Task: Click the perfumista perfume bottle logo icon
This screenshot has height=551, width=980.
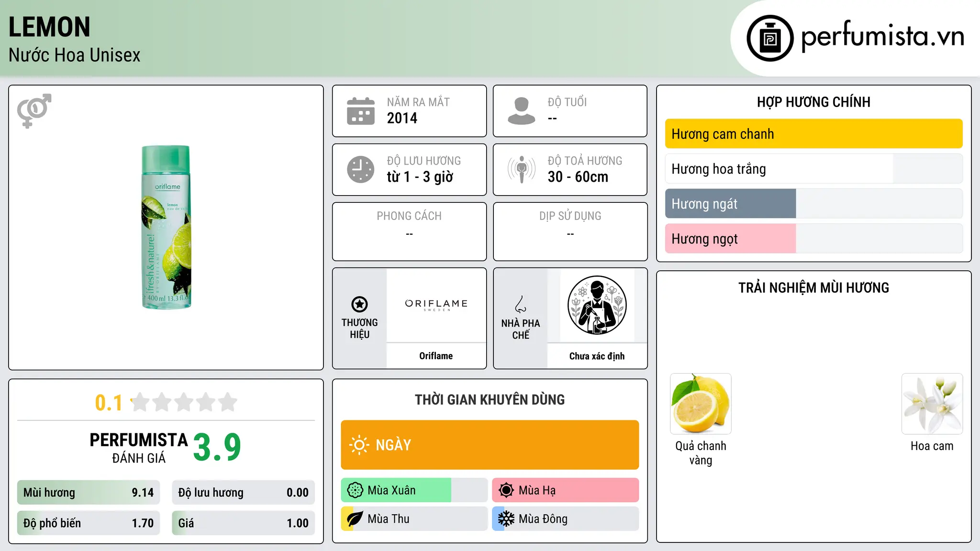Action: click(x=770, y=38)
